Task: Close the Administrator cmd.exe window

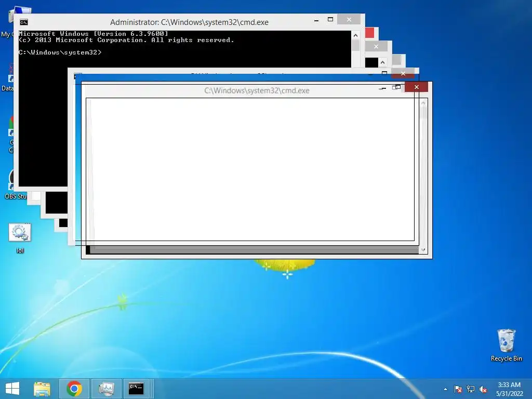Action: [349, 20]
